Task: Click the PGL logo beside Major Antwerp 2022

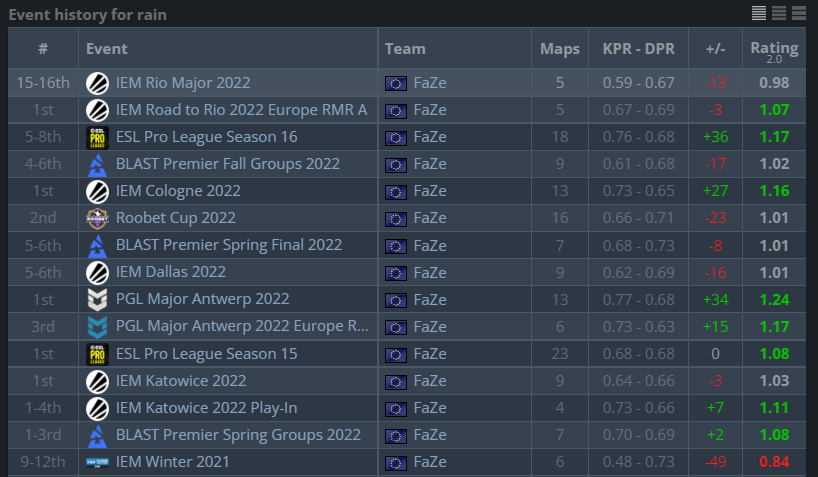Action: 97,300
